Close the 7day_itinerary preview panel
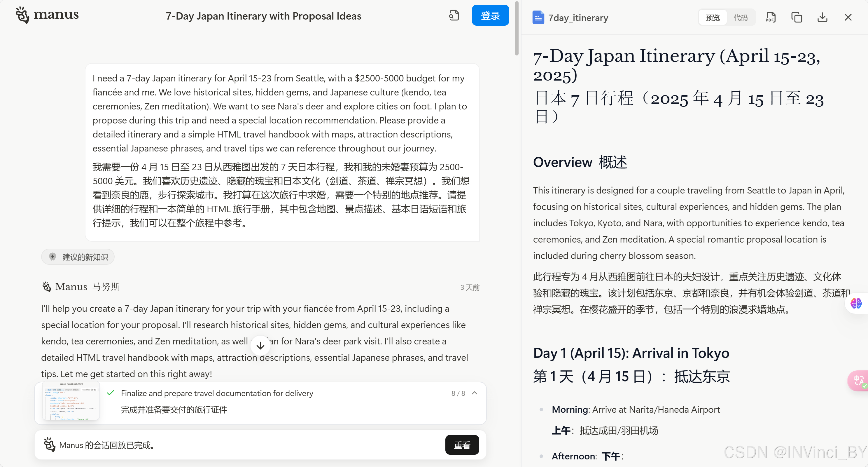The height and width of the screenshot is (467, 868). pos(848,18)
